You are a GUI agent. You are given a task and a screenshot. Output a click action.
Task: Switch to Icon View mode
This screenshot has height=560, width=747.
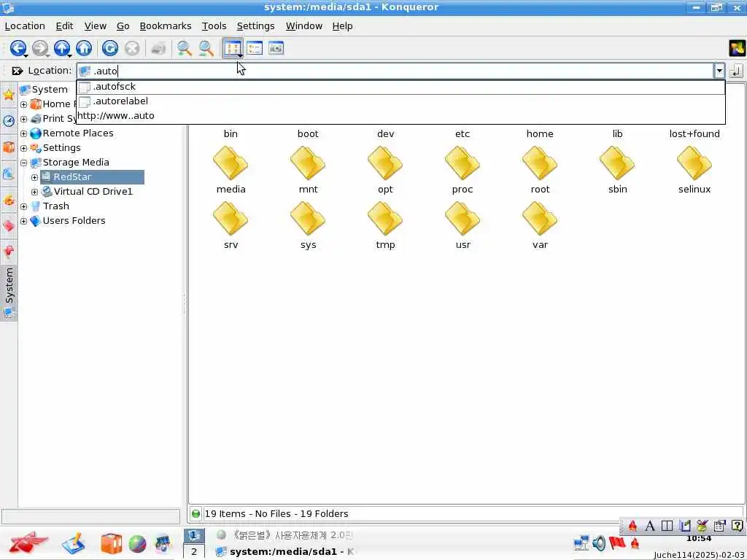(x=233, y=48)
